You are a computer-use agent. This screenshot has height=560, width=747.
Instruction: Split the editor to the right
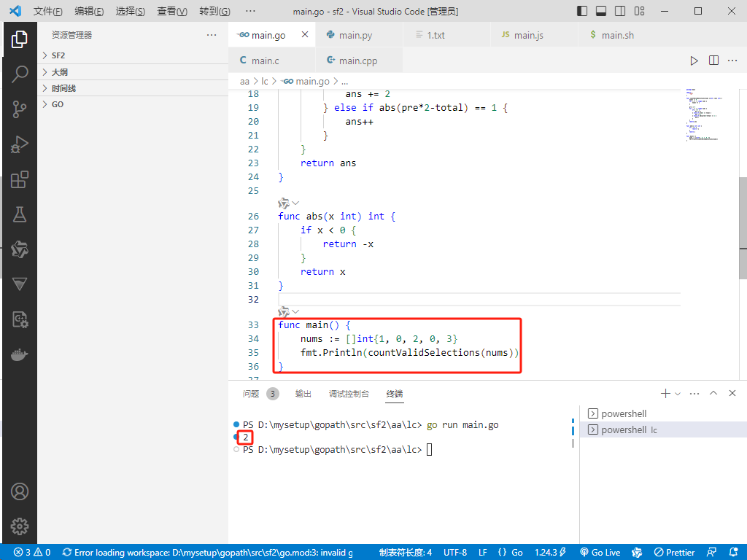click(x=713, y=61)
